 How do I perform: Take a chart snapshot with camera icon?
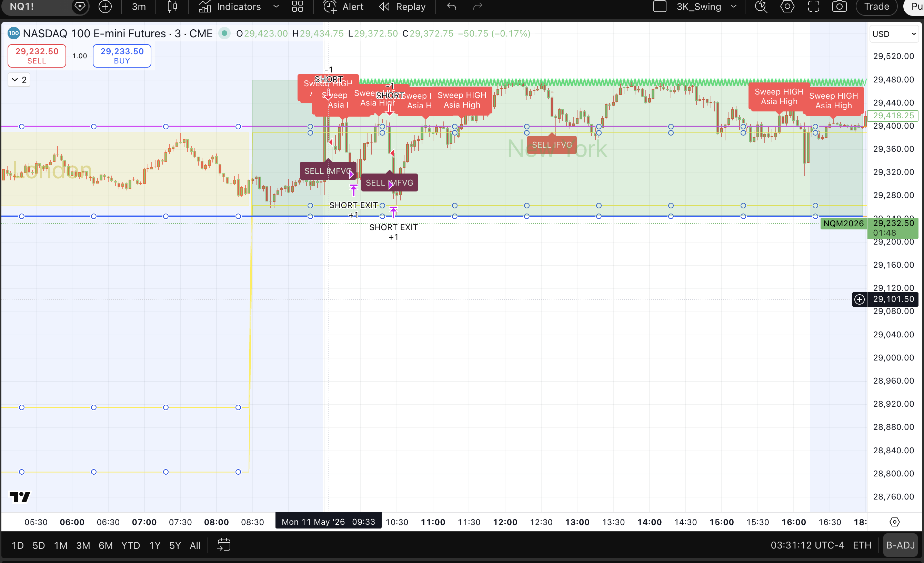(839, 6)
